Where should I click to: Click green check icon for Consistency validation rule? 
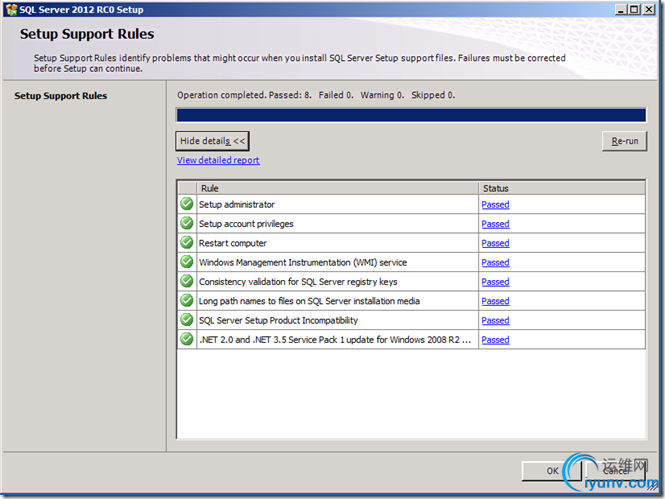187,281
